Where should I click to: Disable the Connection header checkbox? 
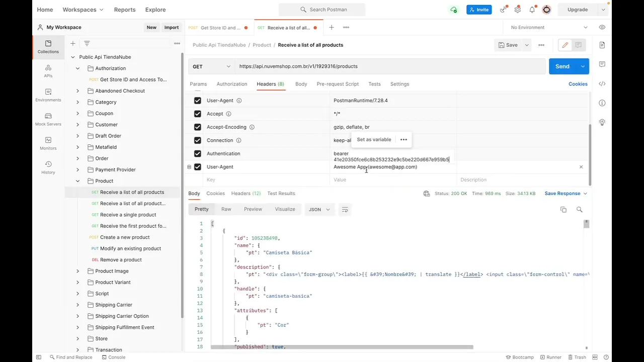[197, 140]
